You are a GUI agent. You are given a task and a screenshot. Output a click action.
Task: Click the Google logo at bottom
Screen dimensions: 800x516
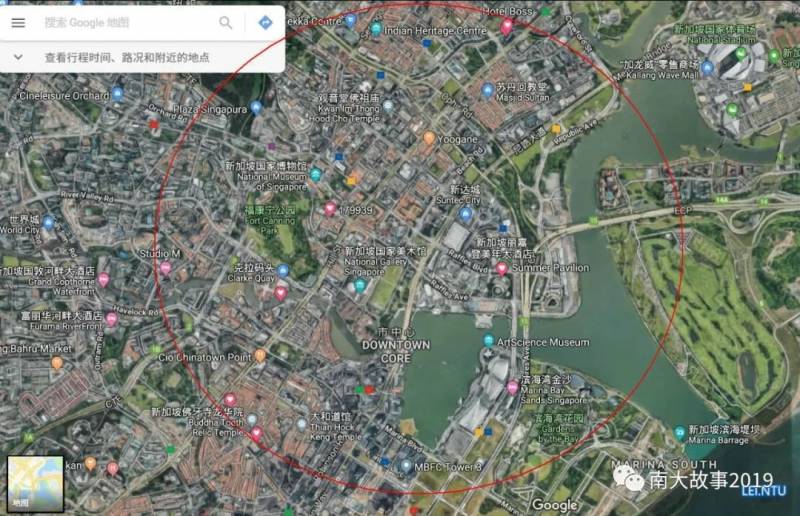[x=554, y=505]
